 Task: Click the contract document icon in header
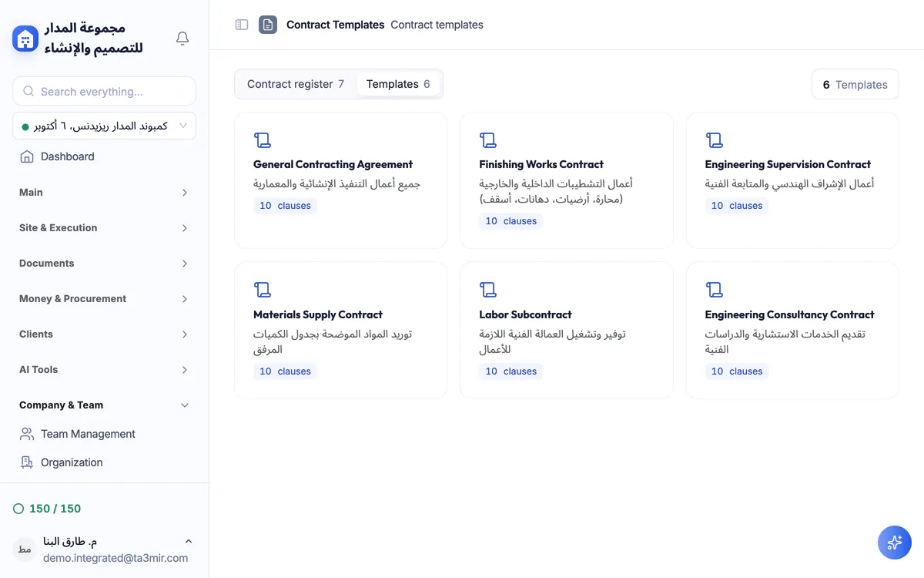click(x=268, y=25)
